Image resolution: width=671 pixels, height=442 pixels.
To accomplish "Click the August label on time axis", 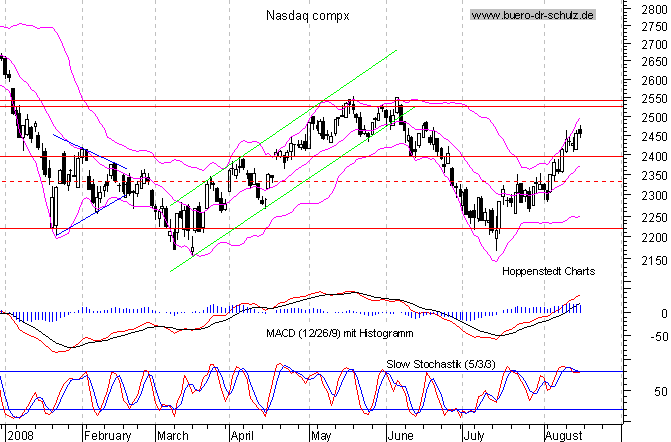I will pos(563,435).
